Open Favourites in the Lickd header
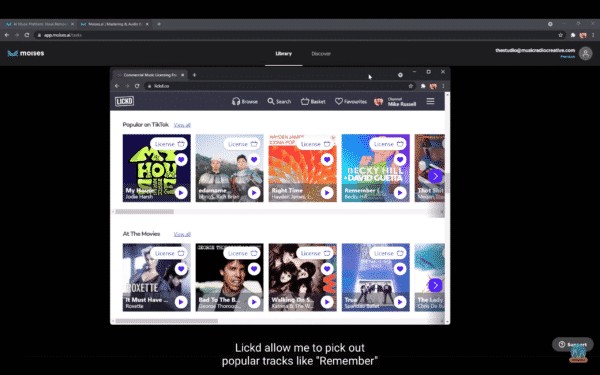 coord(351,101)
